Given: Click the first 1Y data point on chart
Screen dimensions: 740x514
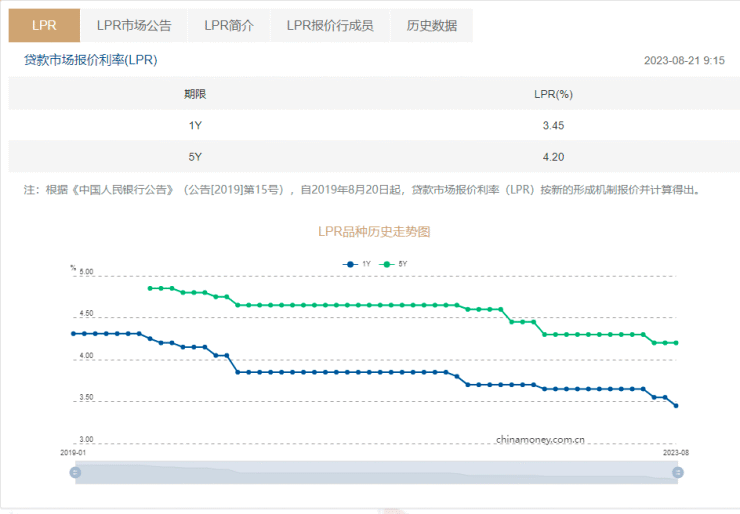Looking at the screenshot, I should click(x=73, y=333).
